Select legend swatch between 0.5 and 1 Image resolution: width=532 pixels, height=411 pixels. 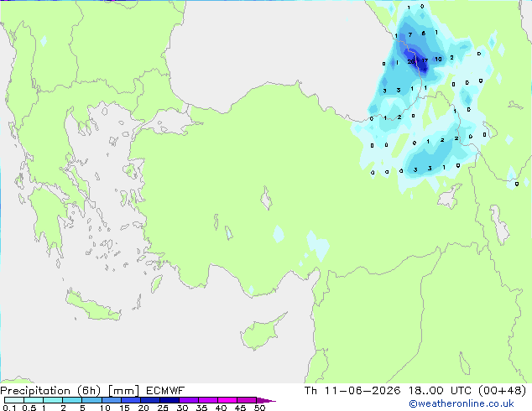point(34,400)
